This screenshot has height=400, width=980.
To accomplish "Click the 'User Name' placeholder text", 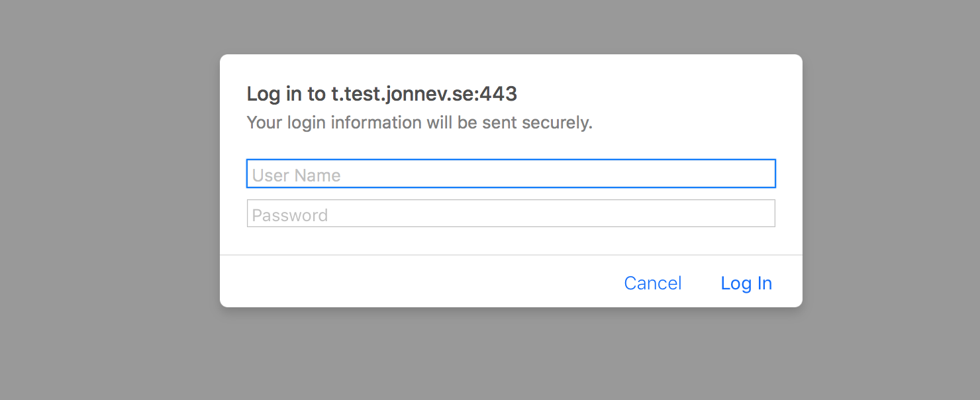I will coord(297,175).
